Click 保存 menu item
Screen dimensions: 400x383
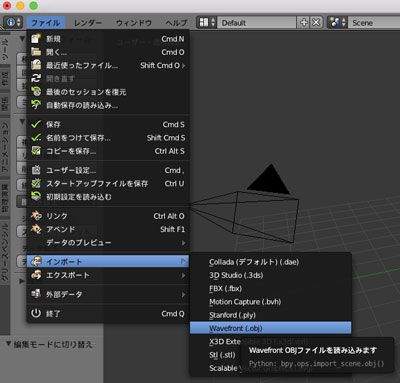108,124
